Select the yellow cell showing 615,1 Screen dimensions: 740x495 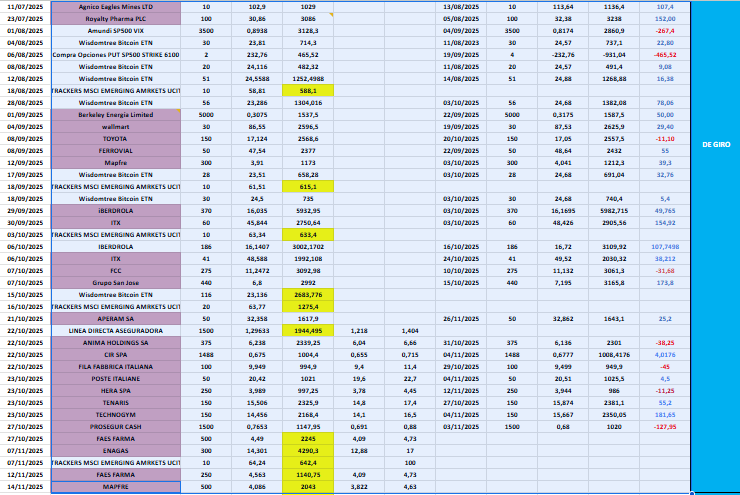point(308,187)
